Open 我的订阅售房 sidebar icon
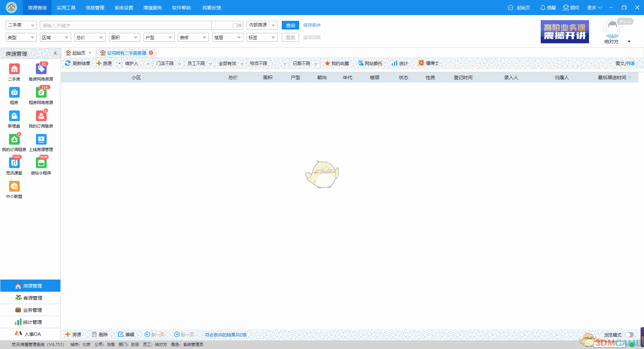This screenshot has height=349, width=644. pos(41,116)
